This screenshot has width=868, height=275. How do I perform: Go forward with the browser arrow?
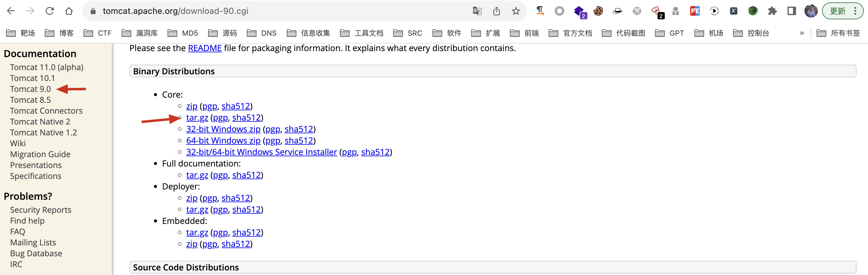30,11
